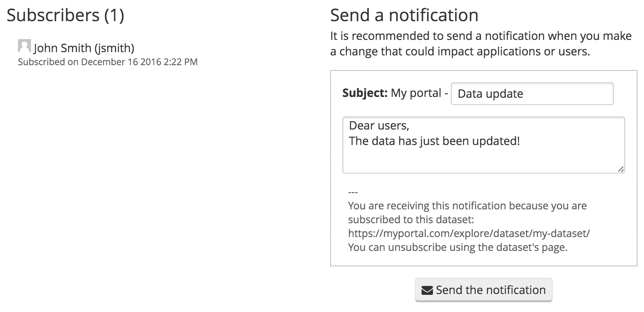Image resolution: width=644 pixels, height=312 pixels.
Task: Click the 'Dear users,' line in the message
Action: click(x=379, y=125)
